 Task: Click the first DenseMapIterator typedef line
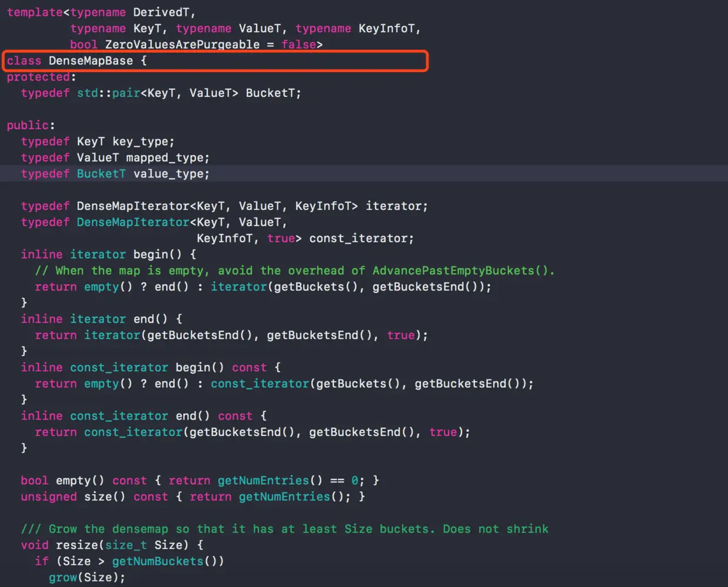click(x=224, y=206)
